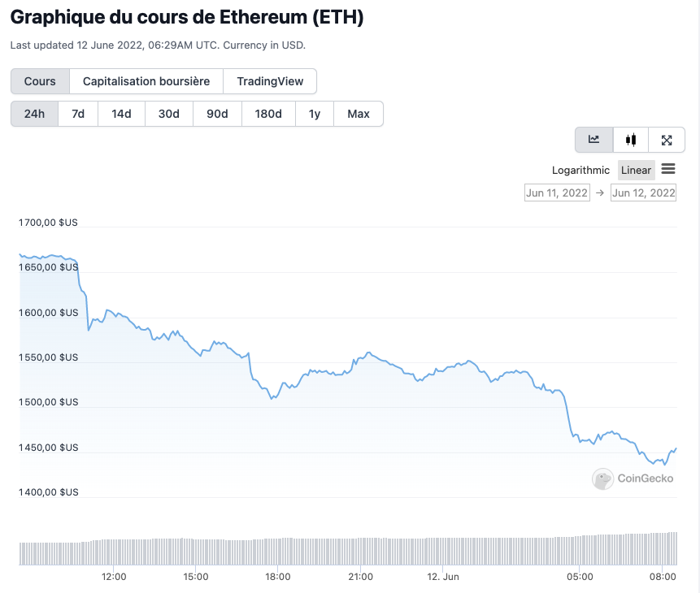Edit start date Jun 11, 2022
This screenshot has width=700, height=593.
(x=557, y=193)
